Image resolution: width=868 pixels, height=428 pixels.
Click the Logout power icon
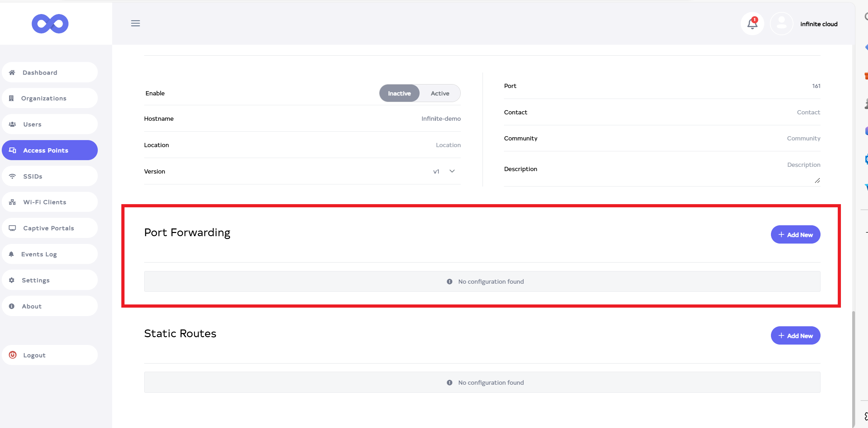click(x=13, y=355)
